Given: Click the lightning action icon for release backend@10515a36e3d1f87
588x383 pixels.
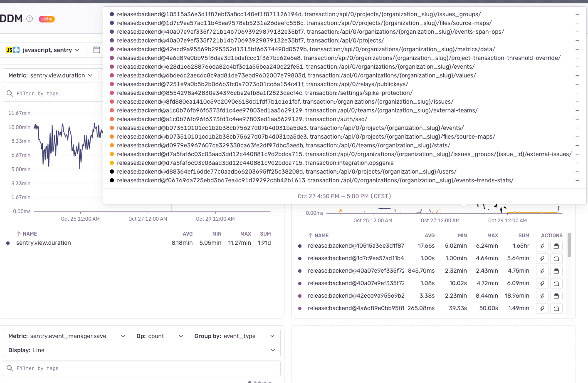Looking at the screenshot, I should point(542,246).
